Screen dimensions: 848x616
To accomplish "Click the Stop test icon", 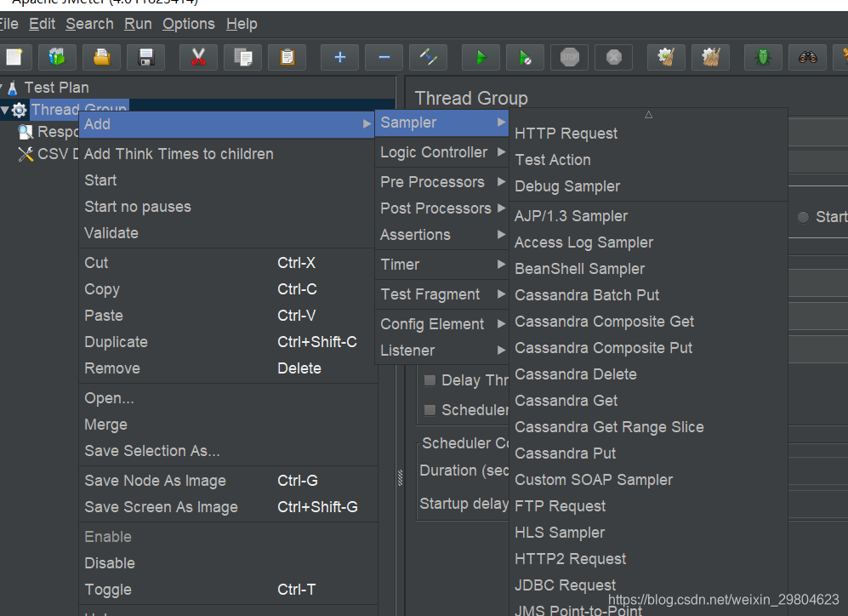I will click(570, 57).
